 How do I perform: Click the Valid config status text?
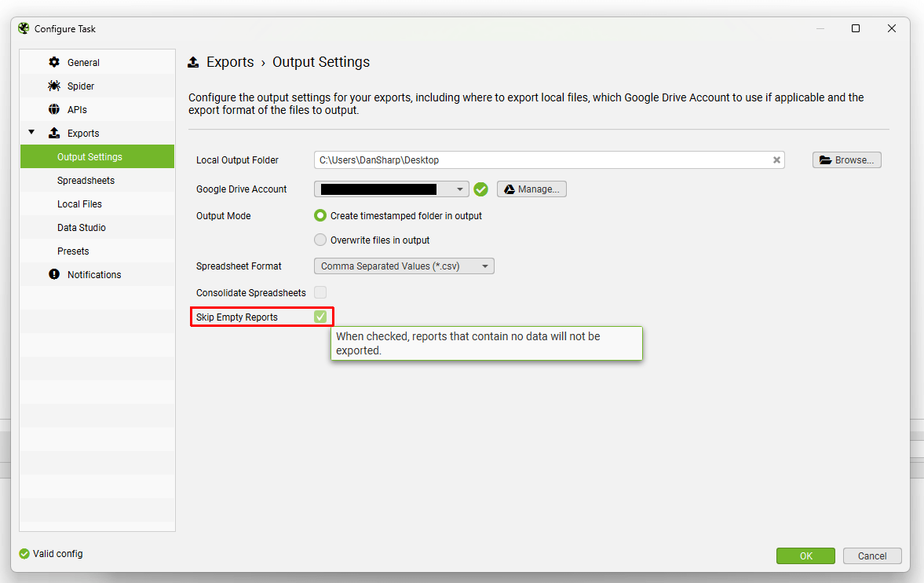click(58, 553)
